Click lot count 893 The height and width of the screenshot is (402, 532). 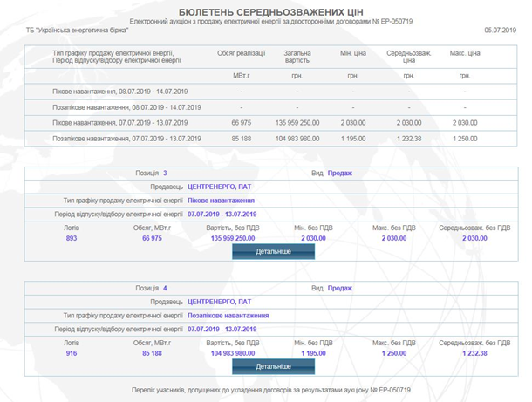[x=72, y=238]
